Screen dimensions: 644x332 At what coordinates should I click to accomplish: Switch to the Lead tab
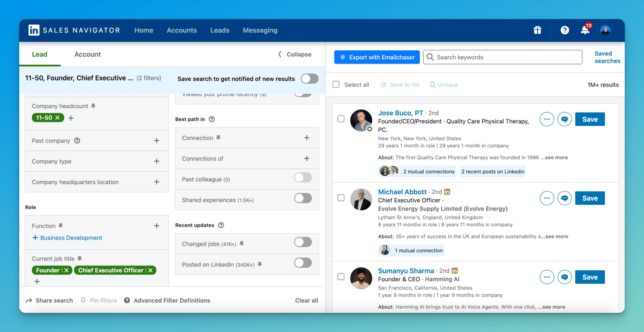[x=39, y=54]
